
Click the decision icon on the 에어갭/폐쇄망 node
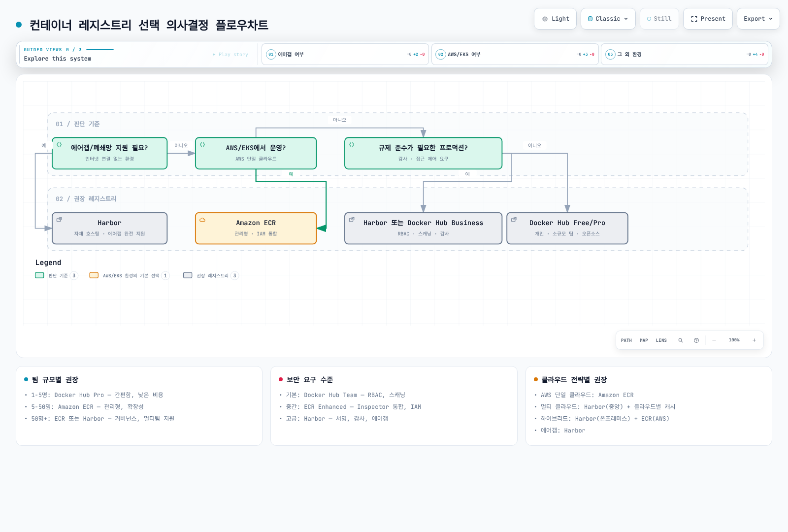[59, 145]
